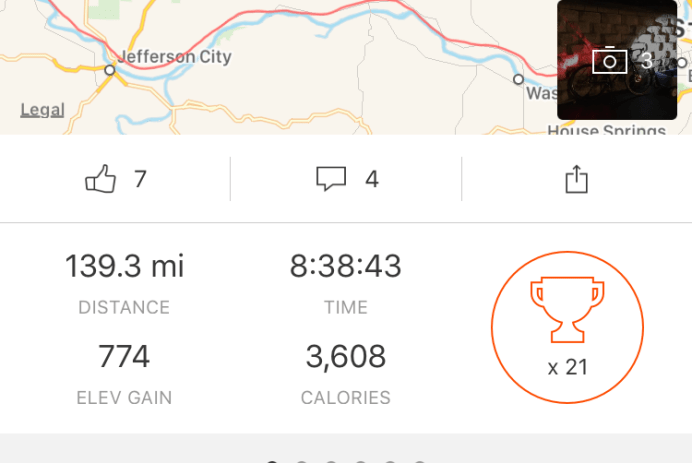Open comments via speech bubble icon
This screenshot has height=463, width=692.
click(x=331, y=180)
